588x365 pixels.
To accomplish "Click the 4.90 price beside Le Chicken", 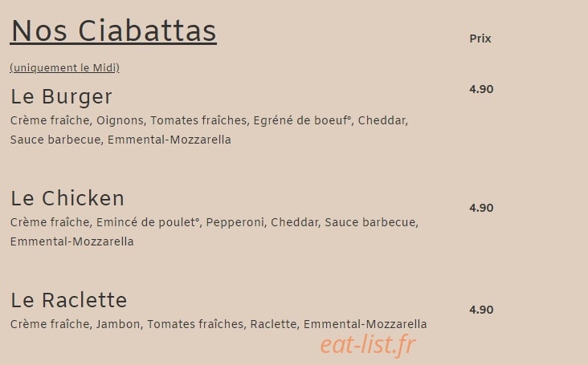I will pyautogui.click(x=481, y=208).
